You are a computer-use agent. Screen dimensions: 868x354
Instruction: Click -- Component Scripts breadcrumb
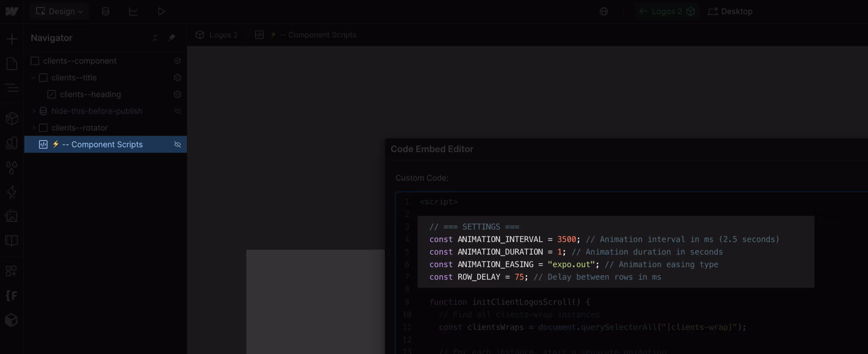tap(318, 35)
